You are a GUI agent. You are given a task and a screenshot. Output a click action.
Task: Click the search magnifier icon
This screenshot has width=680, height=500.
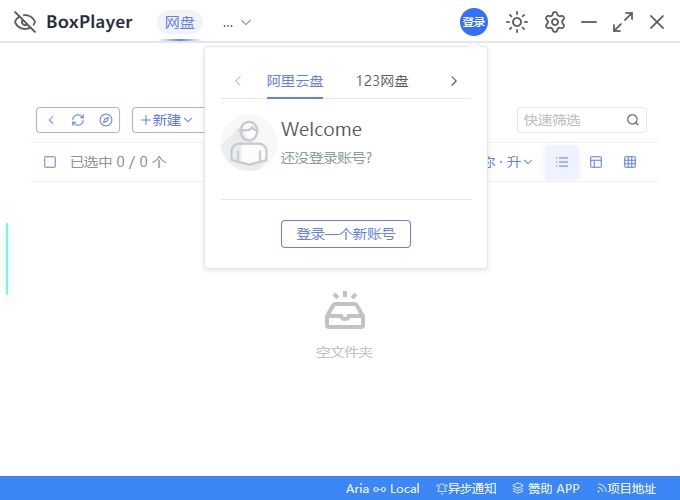coord(633,120)
